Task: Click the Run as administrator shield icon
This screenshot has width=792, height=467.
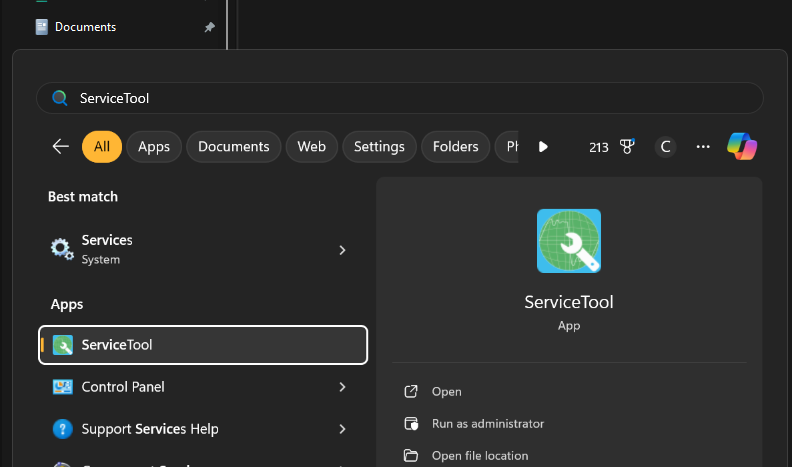Action: [x=412, y=424]
